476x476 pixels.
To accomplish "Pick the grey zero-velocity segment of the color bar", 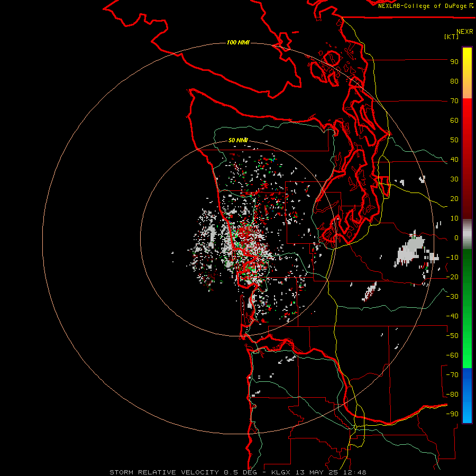I will click(467, 234).
